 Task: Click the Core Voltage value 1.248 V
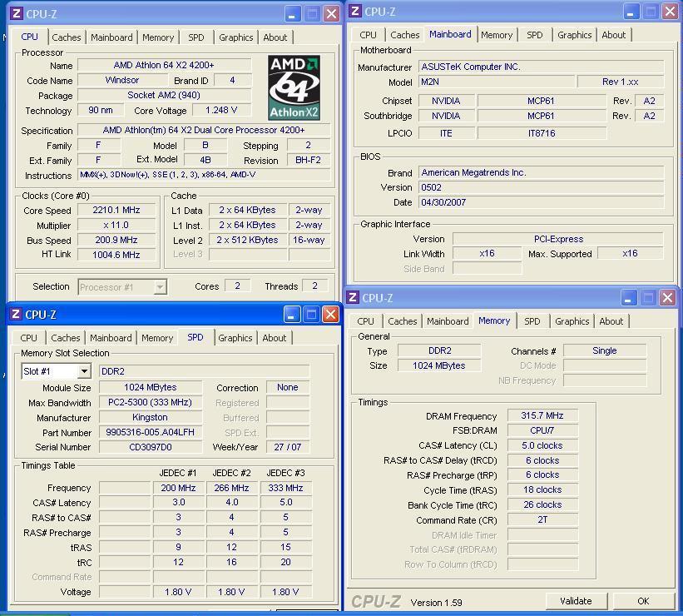[222, 110]
